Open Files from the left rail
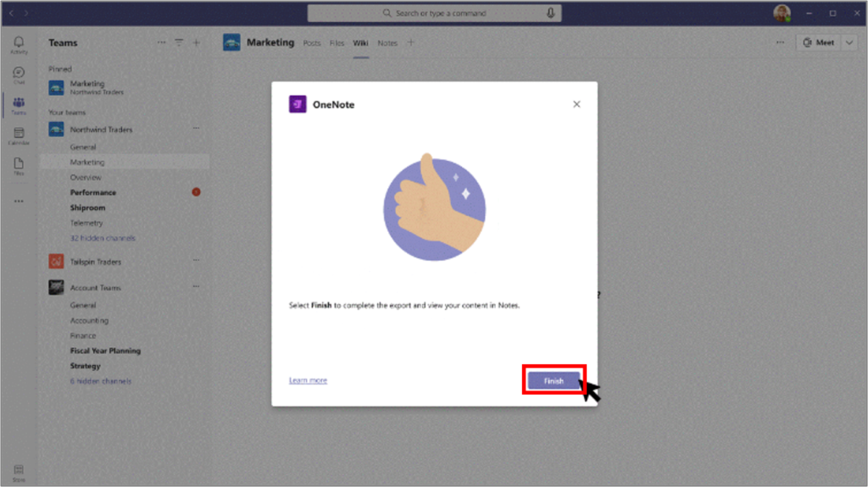868x487 pixels. point(19,166)
